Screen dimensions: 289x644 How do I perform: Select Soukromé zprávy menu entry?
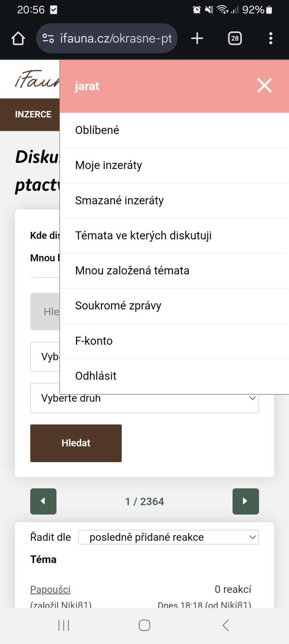(118, 306)
